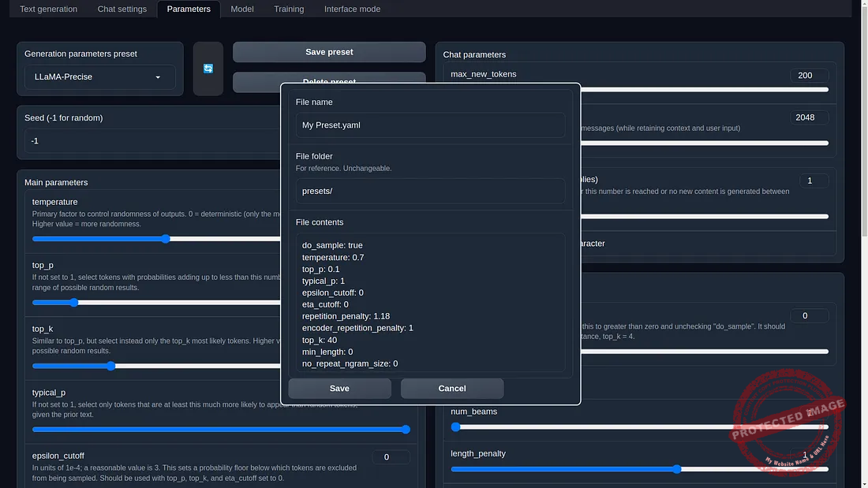Click the max_new_tokens number box showing 200

(809, 76)
